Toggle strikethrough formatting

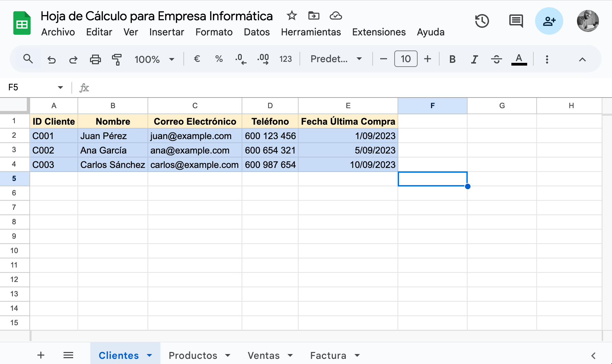click(x=496, y=59)
